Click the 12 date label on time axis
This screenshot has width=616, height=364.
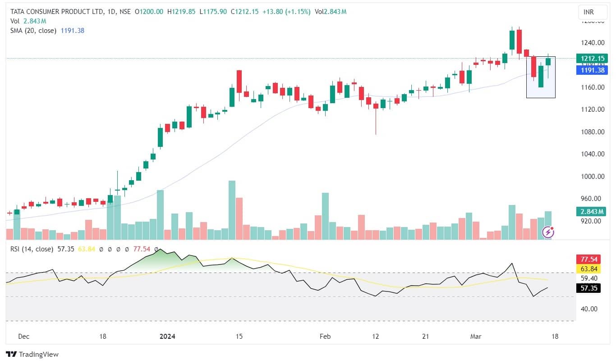point(376,337)
